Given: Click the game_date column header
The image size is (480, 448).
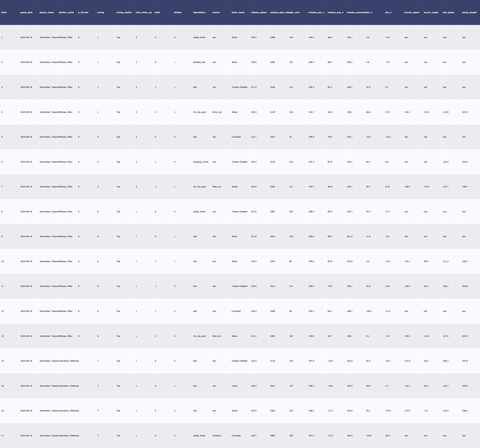Looking at the screenshot, I should click(26, 12).
